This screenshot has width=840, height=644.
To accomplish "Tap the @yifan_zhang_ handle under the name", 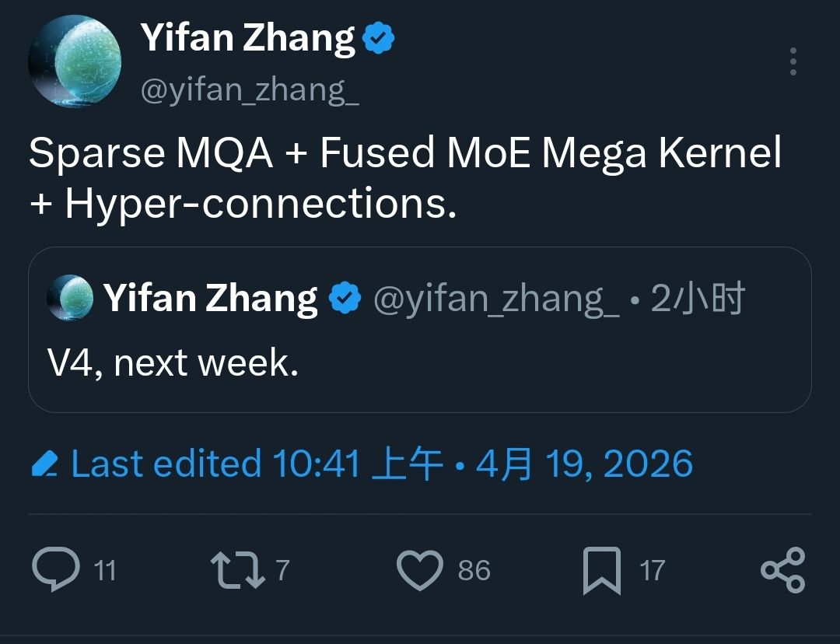I will (x=250, y=90).
